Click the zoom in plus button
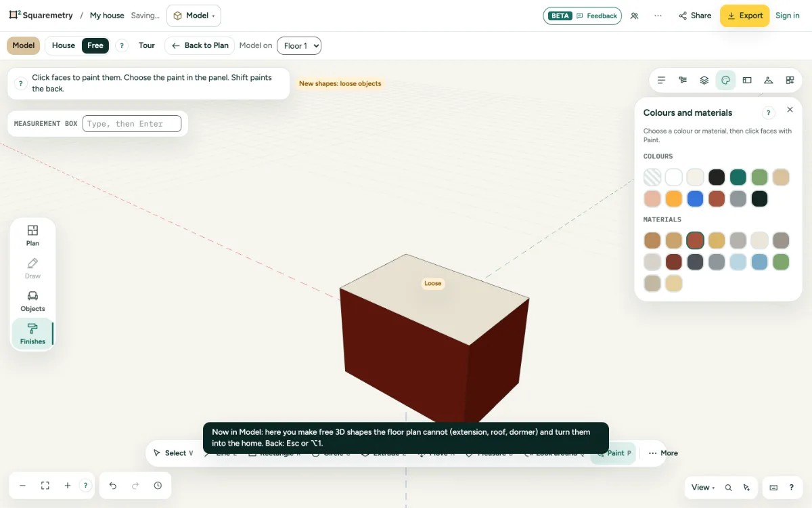 point(68,486)
